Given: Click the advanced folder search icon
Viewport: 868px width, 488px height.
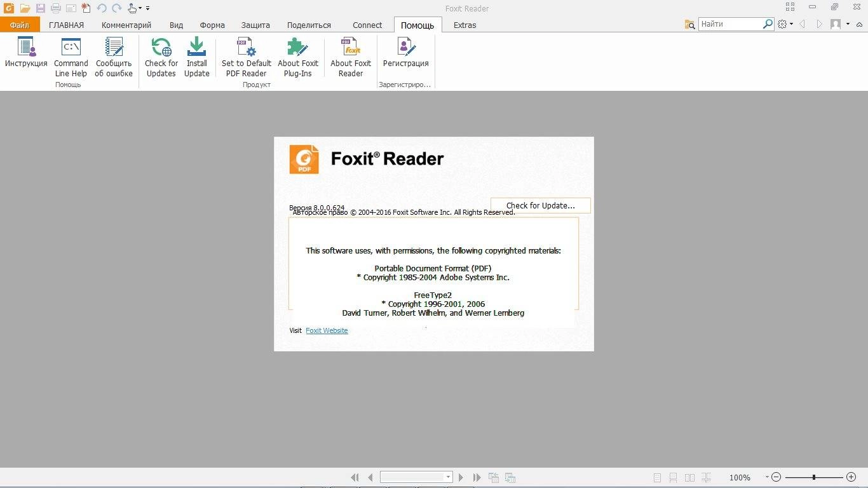Looking at the screenshot, I should pos(690,24).
